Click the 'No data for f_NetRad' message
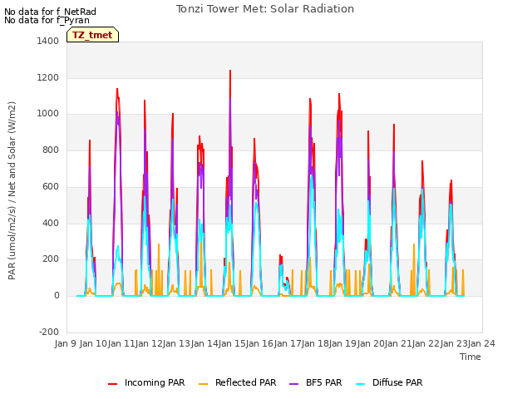The width and height of the screenshot is (532, 399). [x=50, y=12]
